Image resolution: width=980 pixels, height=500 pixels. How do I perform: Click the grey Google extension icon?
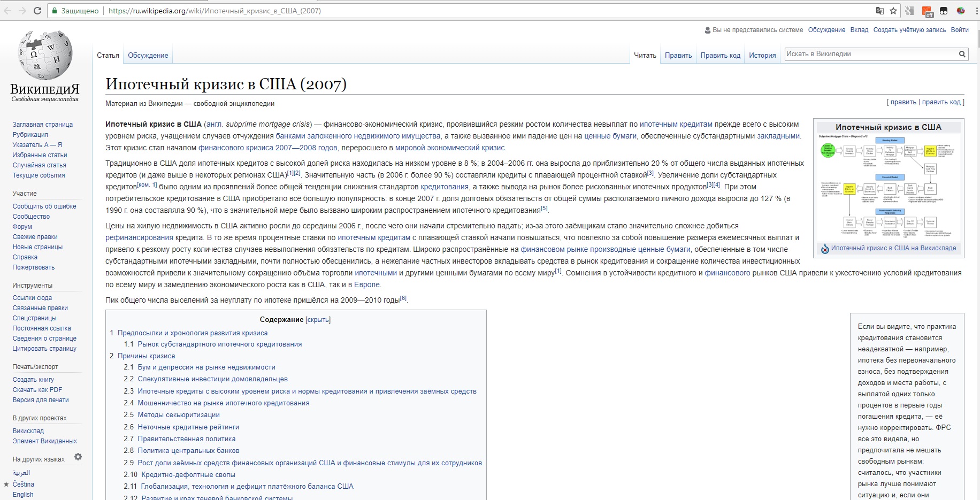tap(910, 11)
